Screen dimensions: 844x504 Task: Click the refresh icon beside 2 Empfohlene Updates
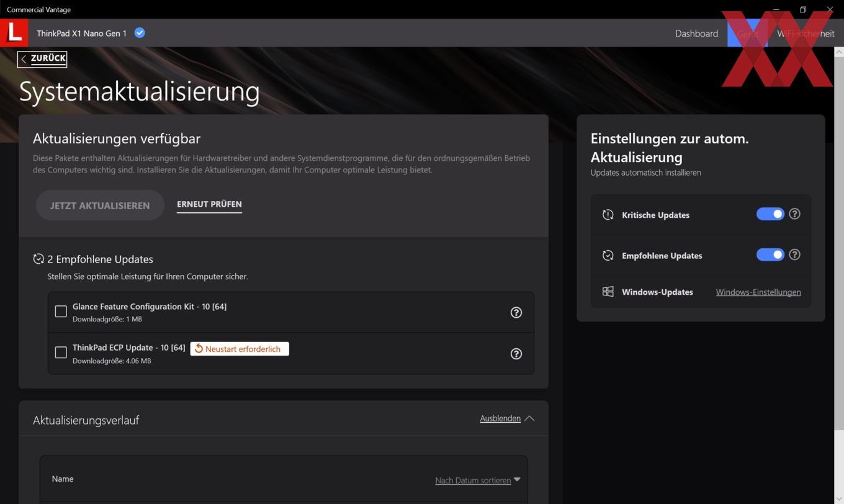pos(38,259)
